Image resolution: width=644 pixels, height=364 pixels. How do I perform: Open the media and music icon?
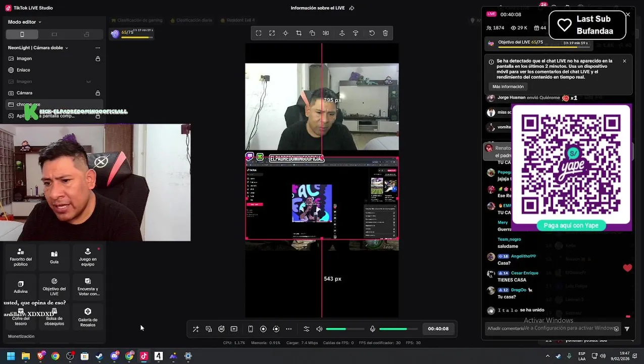click(x=209, y=329)
